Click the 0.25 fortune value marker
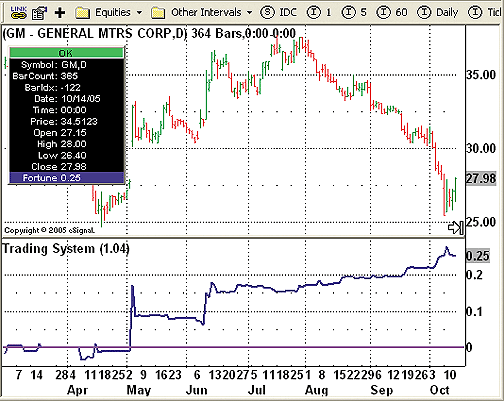Screen dimensions: 504x401 (x=478, y=256)
